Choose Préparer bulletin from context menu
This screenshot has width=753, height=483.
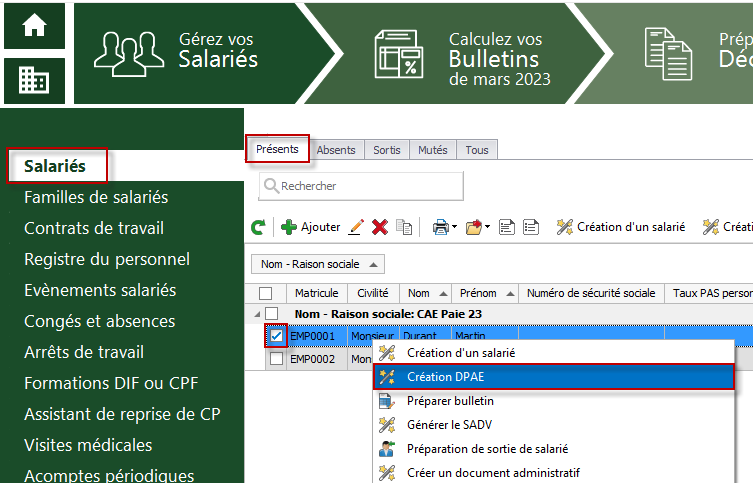point(450,400)
